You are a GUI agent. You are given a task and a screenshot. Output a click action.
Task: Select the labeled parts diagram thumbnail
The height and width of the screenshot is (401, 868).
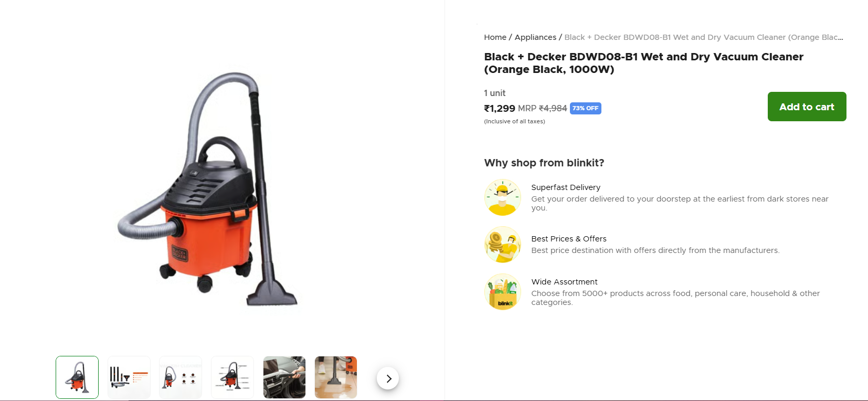(x=232, y=377)
